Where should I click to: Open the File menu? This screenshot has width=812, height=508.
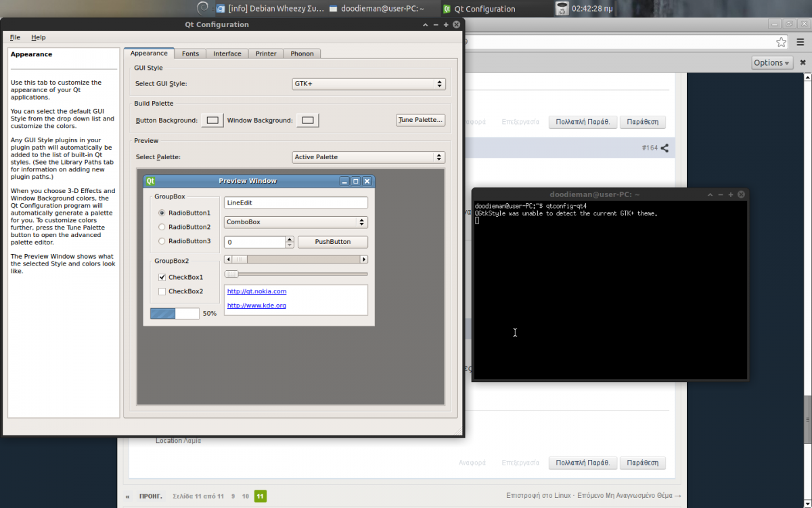(15, 37)
